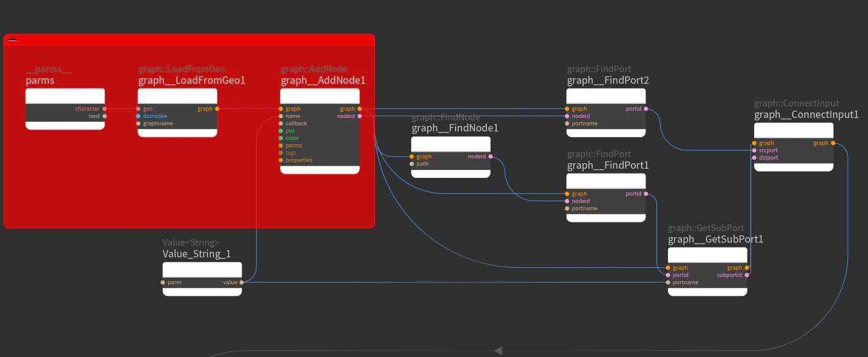Click the next output port on parms
Screen dimensions: 868x357
pyautogui.click(x=105, y=116)
